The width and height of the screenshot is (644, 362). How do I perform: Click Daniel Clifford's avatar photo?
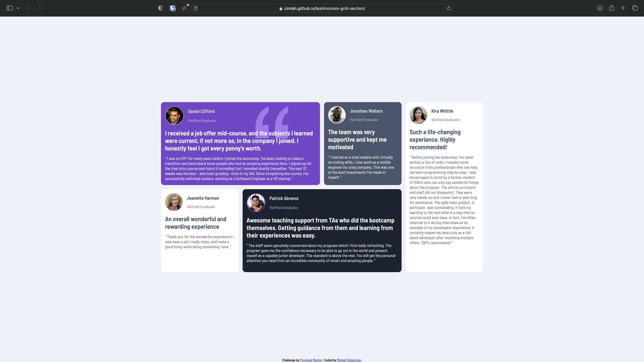click(174, 116)
